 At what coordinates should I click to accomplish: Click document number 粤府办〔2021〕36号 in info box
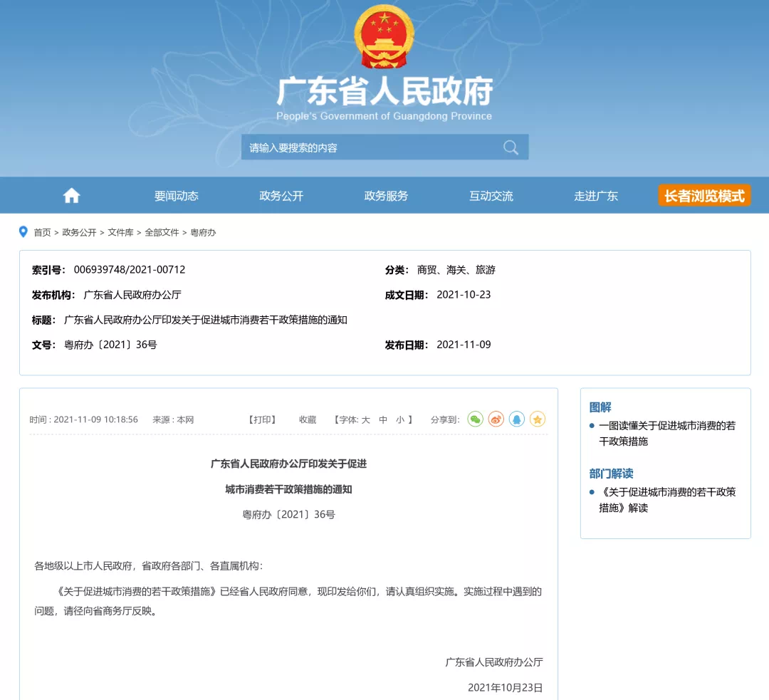[x=110, y=345]
